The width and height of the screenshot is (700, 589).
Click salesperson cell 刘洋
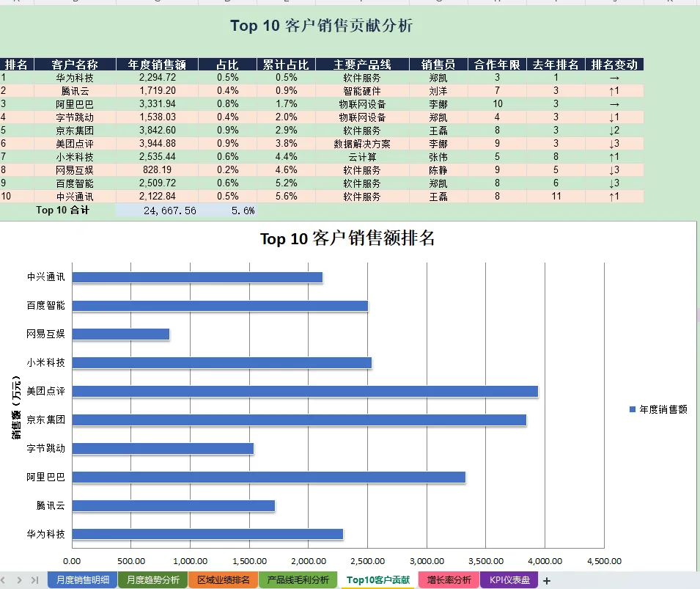point(438,91)
